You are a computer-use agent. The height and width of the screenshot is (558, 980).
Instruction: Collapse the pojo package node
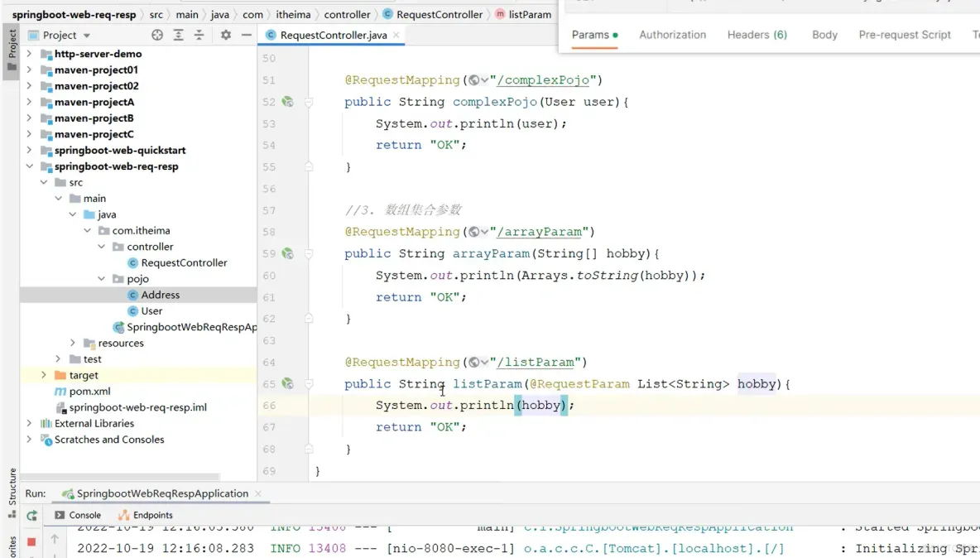tap(102, 279)
